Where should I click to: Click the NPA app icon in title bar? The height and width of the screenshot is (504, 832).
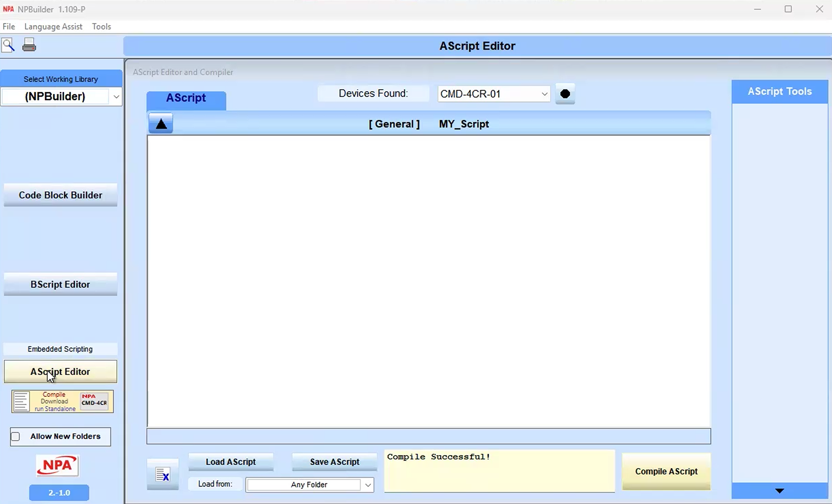tap(8, 9)
